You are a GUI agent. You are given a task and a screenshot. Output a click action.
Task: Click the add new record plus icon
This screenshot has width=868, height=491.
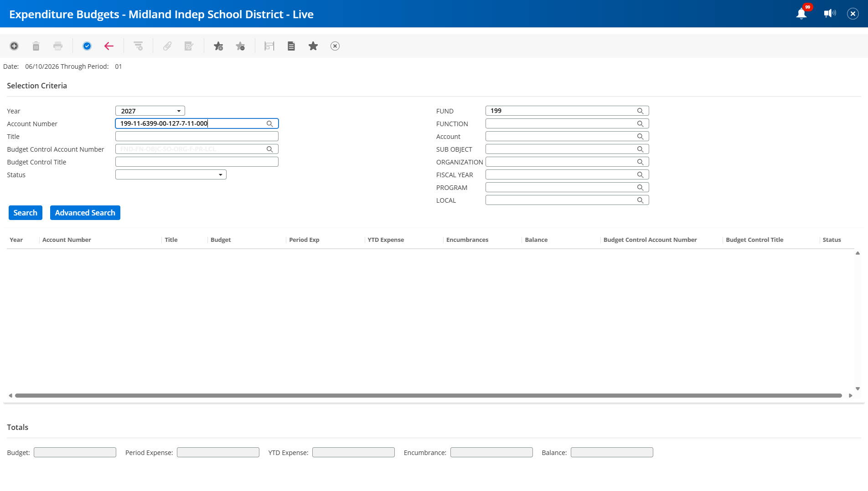tap(14, 46)
